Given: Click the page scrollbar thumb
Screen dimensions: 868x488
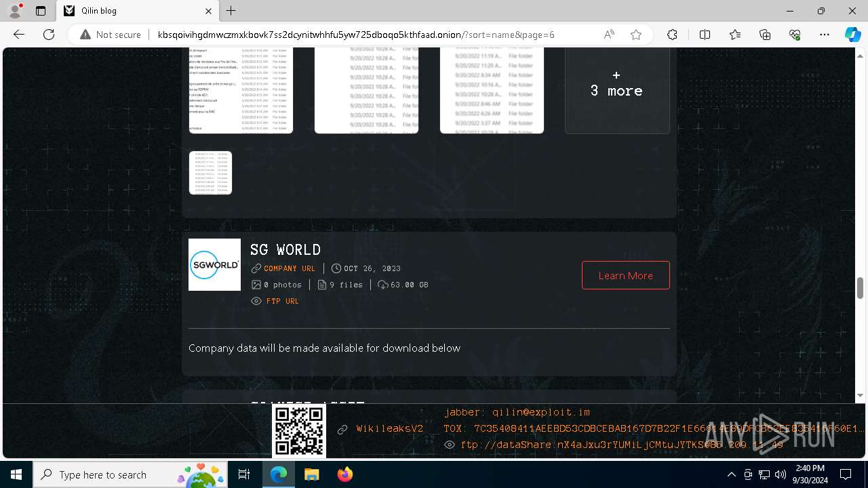Looking at the screenshot, I should 860,288.
